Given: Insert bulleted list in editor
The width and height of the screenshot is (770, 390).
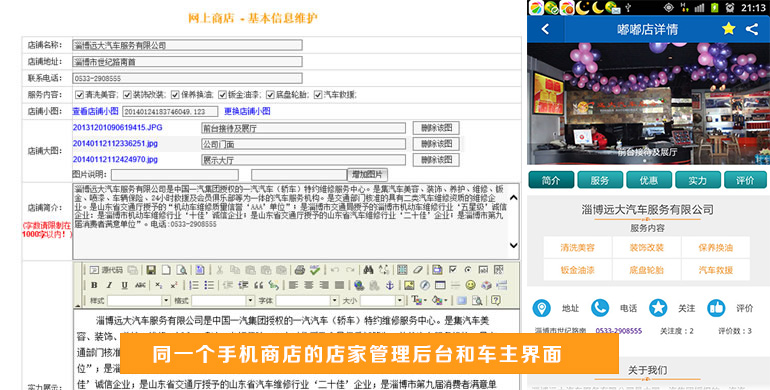Looking at the screenshot, I should click(209, 285).
